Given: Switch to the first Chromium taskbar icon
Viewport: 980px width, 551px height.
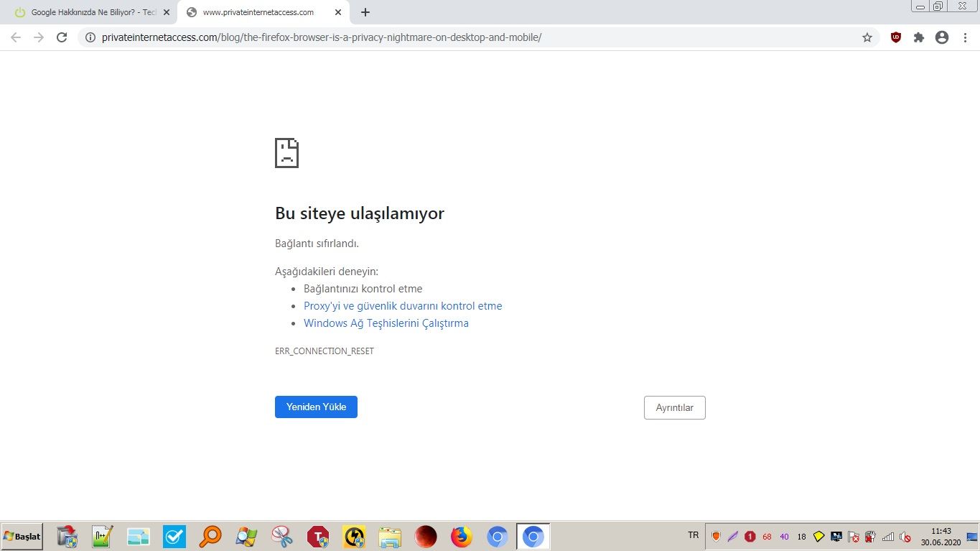Looking at the screenshot, I should (x=498, y=537).
